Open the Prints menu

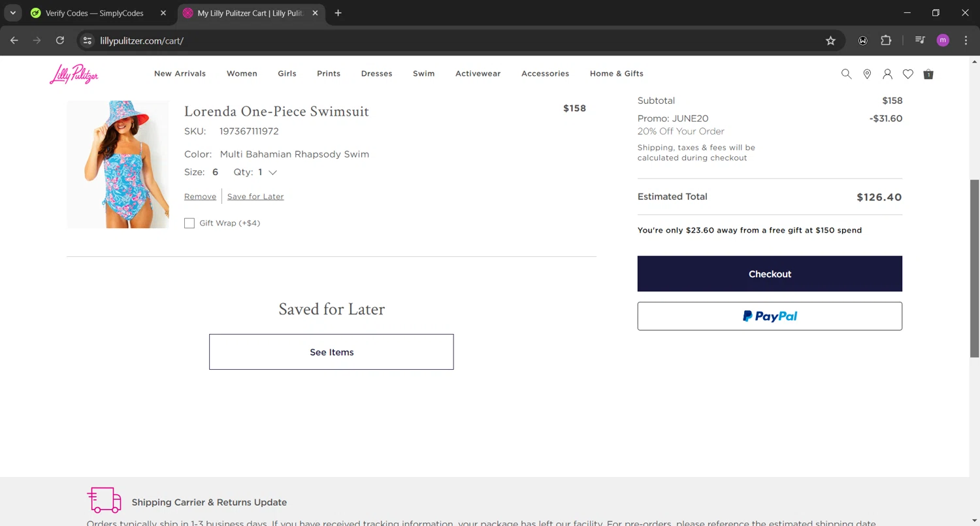[329, 74]
